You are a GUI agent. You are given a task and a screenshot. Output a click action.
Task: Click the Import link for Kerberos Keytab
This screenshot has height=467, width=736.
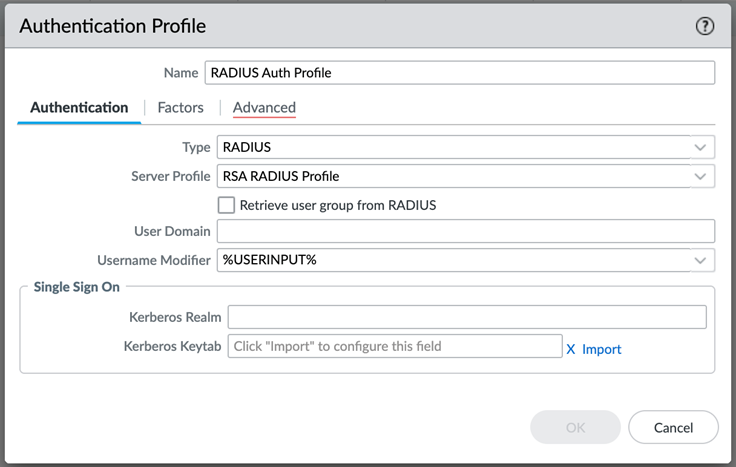(x=601, y=349)
